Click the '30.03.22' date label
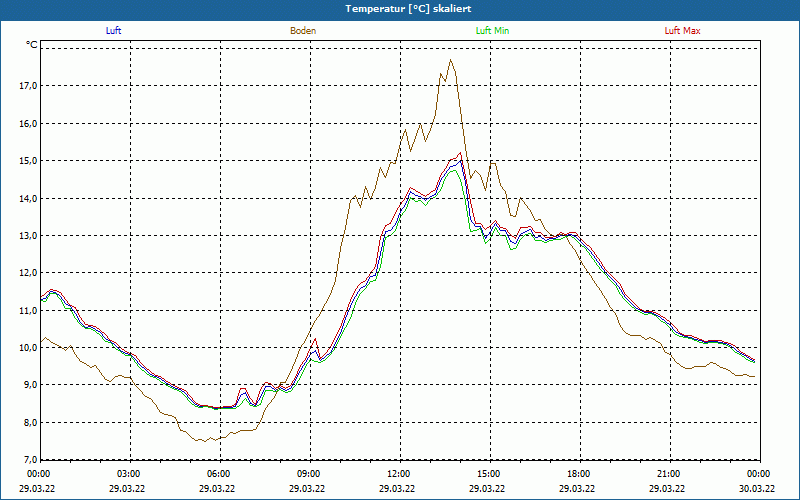The height and width of the screenshot is (500, 800). (757, 488)
